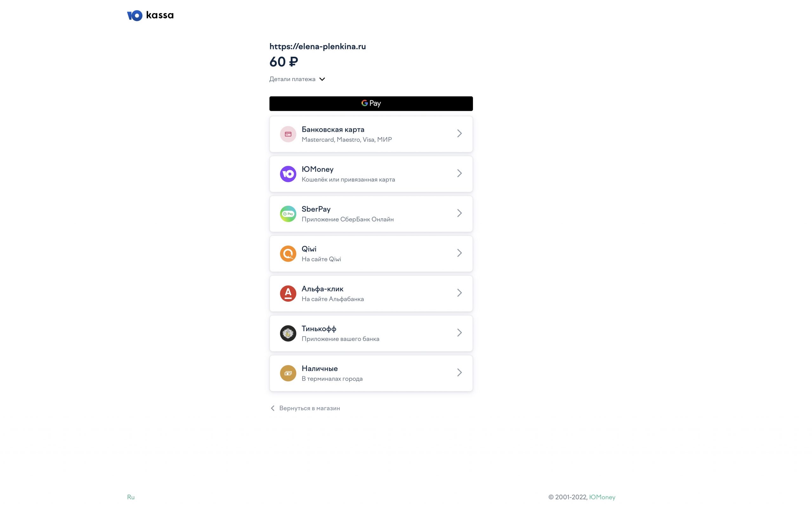Expand Детали платежа payment details

coord(297,79)
